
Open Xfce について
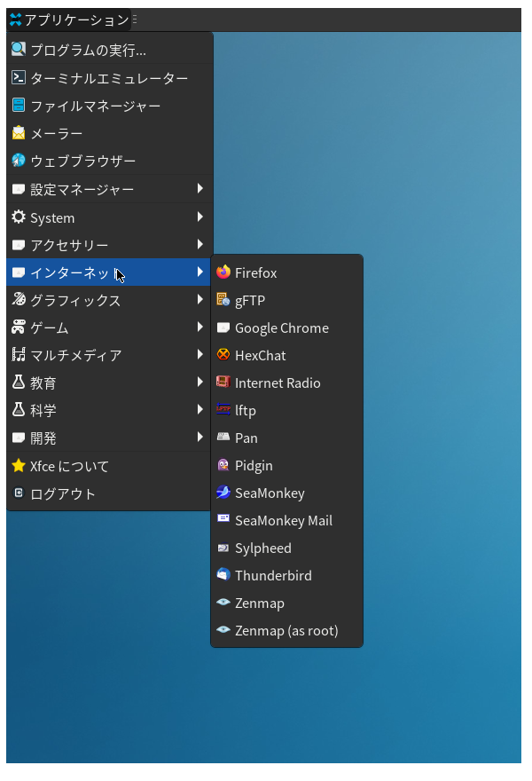(x=108, y=466)
